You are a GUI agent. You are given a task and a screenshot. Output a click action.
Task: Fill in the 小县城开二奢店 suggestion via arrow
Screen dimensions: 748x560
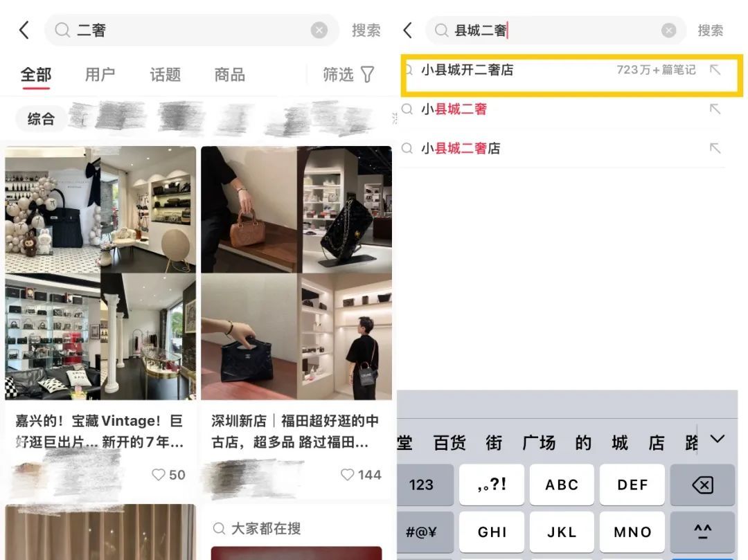coord(715,70)
